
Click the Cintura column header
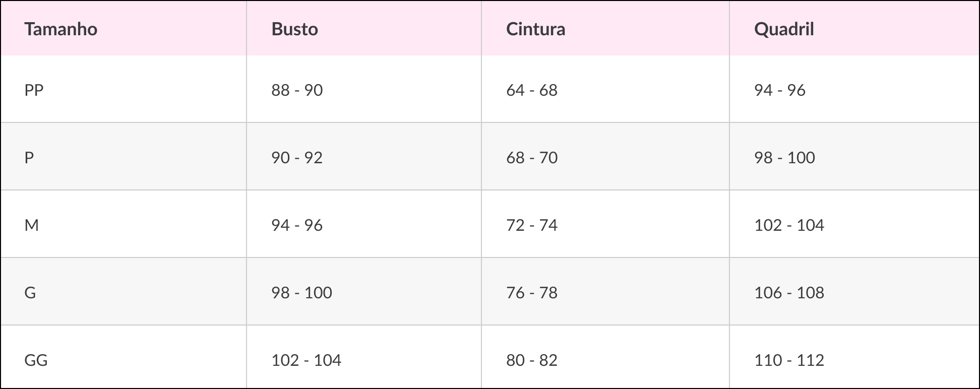(x=535, y=29)
